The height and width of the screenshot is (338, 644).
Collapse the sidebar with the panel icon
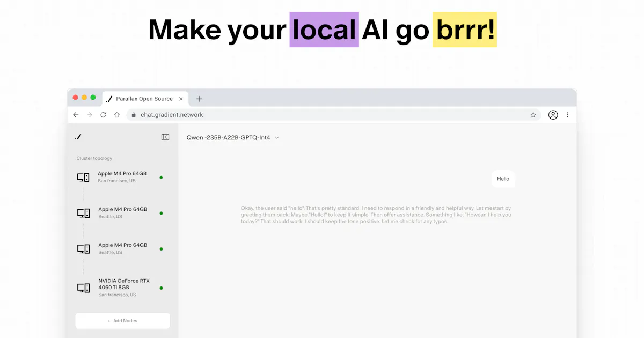pos(165,137)
